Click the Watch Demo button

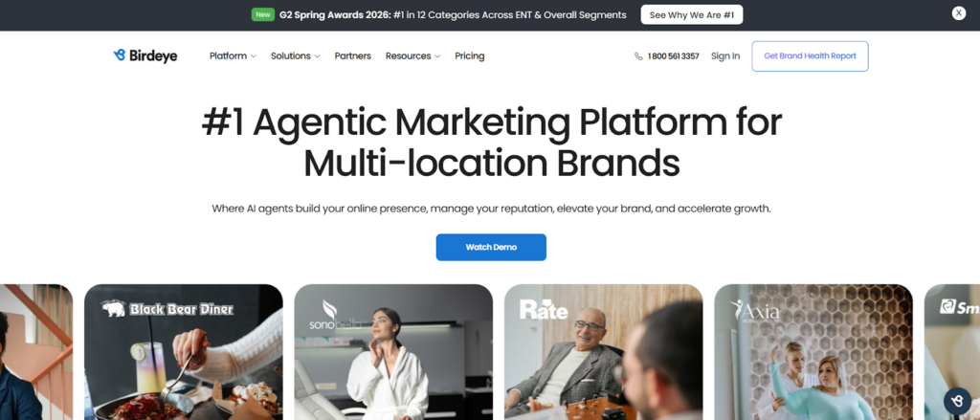point(491,248)
